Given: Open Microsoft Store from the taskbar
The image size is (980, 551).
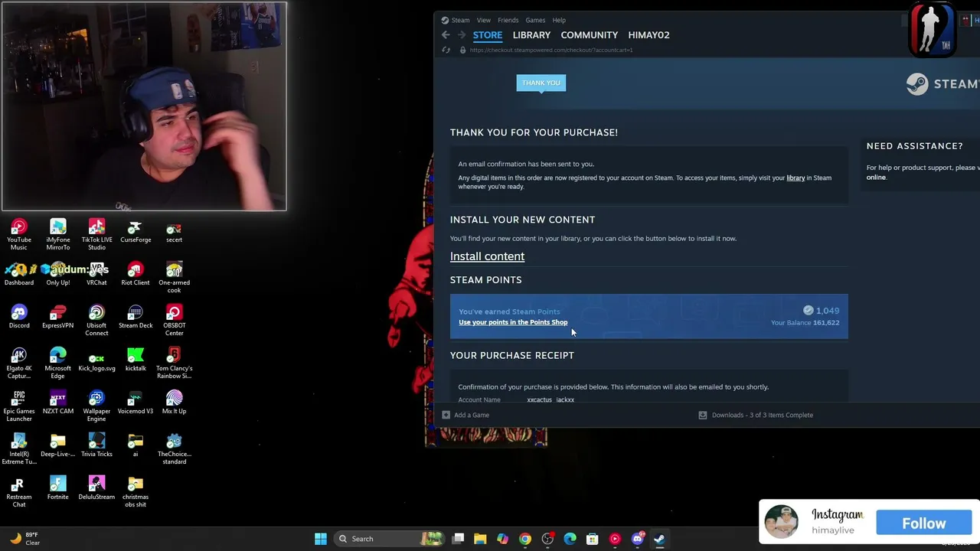Looking at the screenshot, I should (593, 539).
